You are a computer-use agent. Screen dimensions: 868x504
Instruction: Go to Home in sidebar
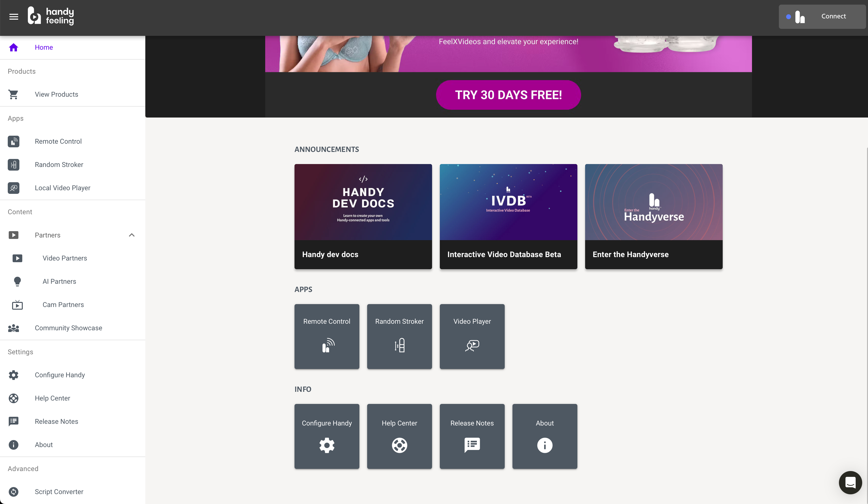pyautogui.click(x=73, y=47)
